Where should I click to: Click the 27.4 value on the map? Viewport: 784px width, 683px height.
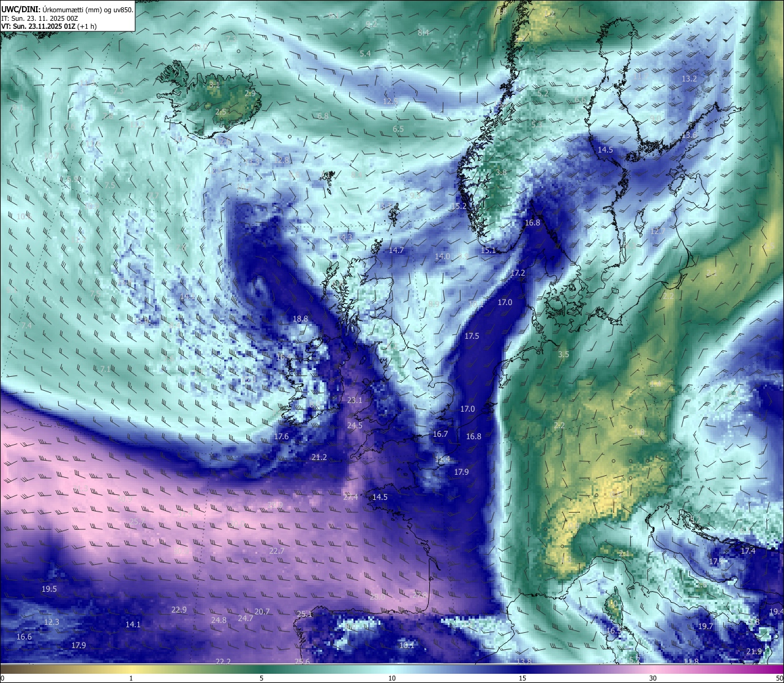pos(350,497)
